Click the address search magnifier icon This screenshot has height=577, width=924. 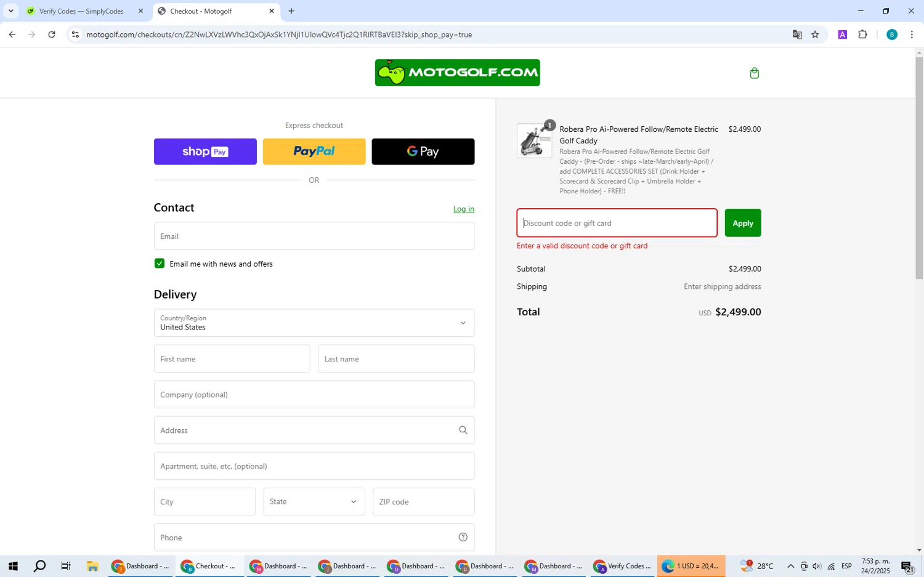coord(463,430)
